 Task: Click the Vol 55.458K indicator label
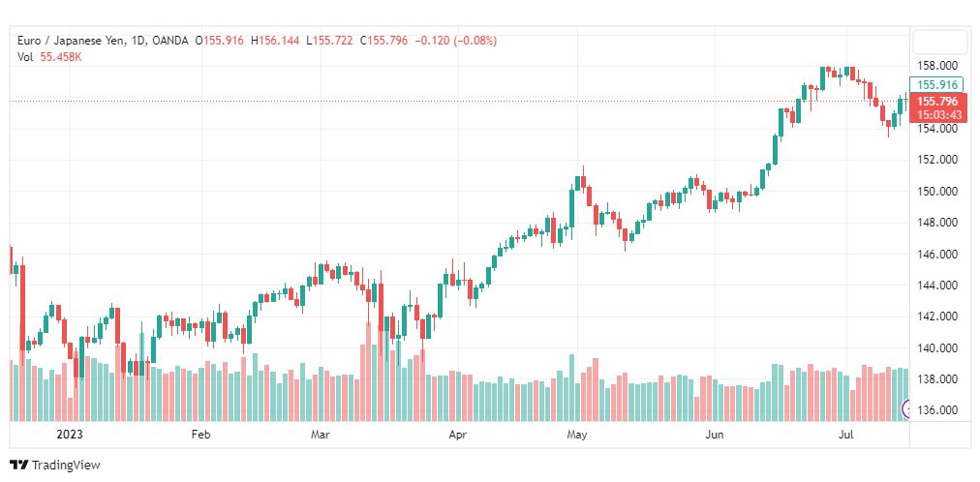[x=50, y=57]
